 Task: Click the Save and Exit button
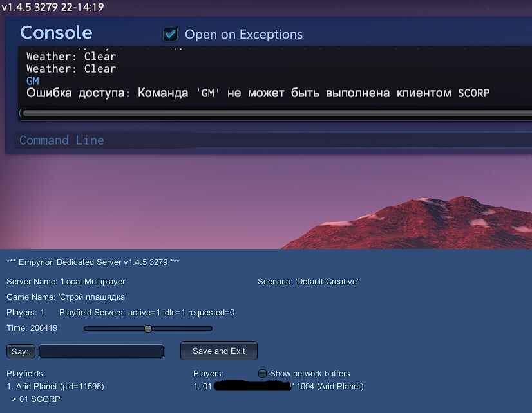pos(219,351)
